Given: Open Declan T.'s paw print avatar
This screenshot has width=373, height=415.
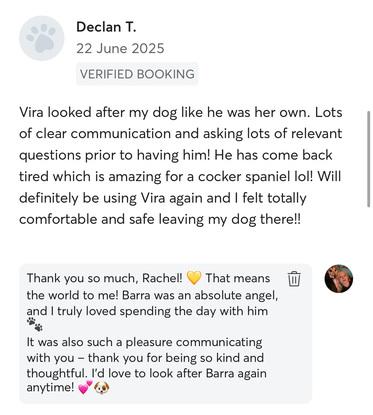Looking at the screenshot, I should 41,38.
